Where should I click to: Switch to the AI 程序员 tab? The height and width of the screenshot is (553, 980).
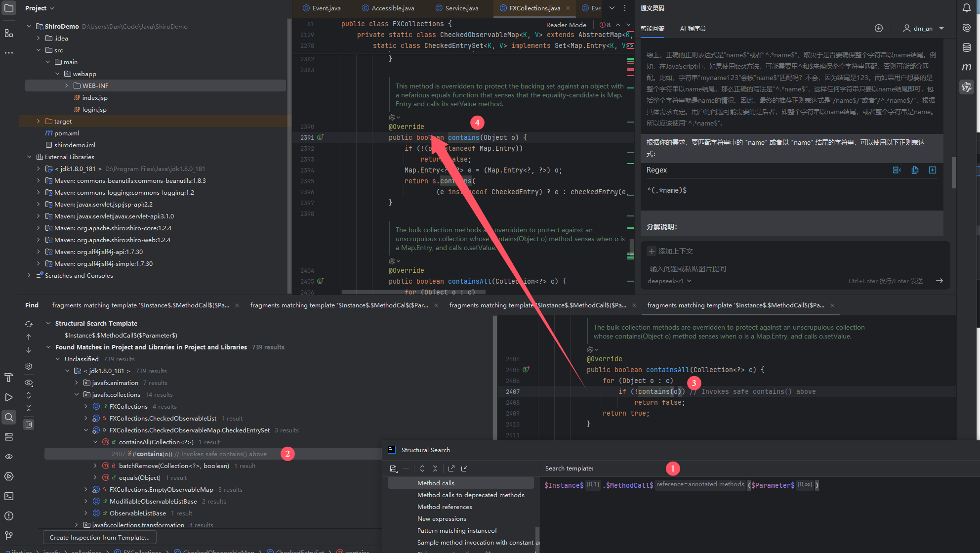pos(693,28)
